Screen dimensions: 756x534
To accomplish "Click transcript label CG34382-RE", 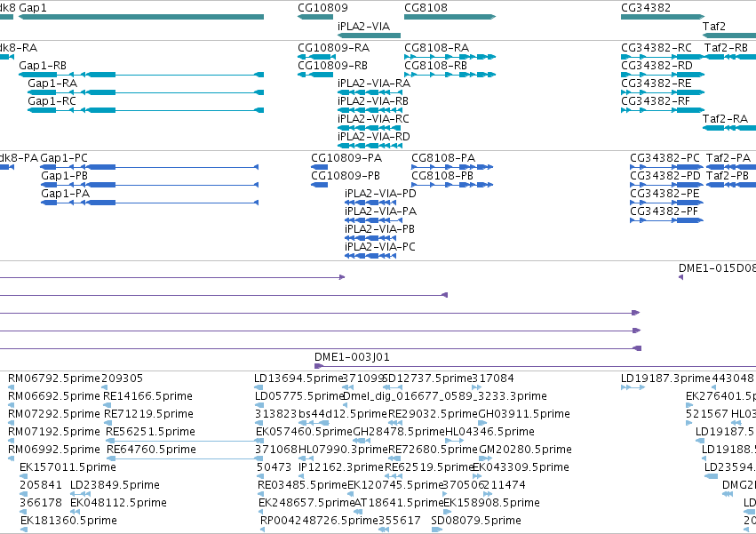I will pos(657,83).
